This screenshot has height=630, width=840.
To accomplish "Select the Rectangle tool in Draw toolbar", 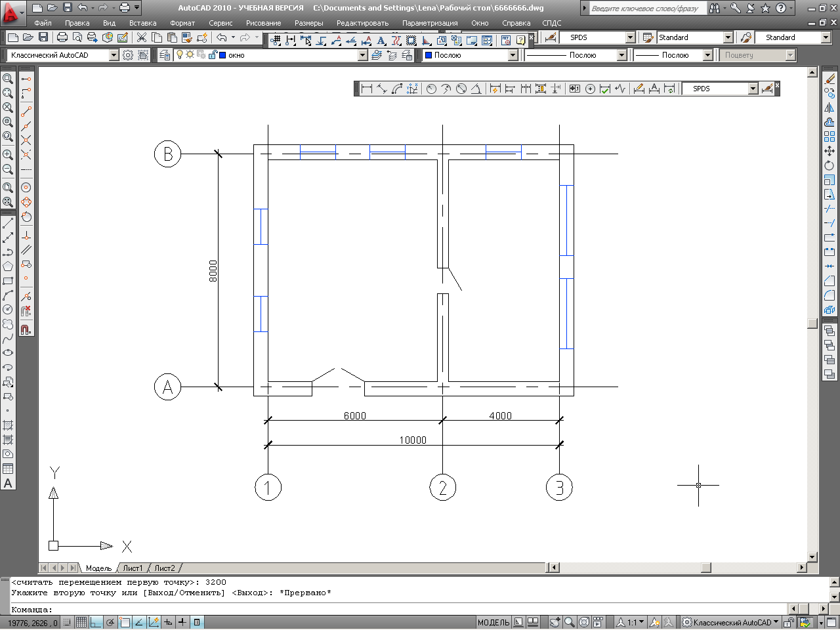I will (8, 281).
